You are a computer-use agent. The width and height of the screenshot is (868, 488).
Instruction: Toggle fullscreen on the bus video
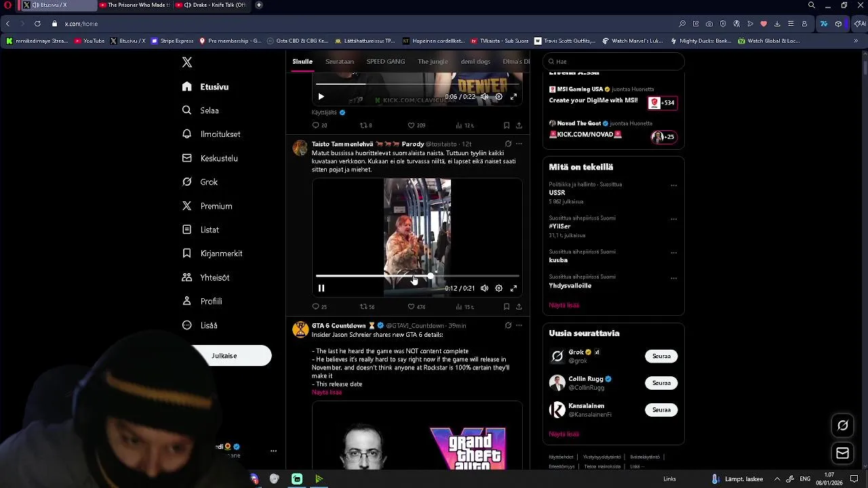click(513, 289)
